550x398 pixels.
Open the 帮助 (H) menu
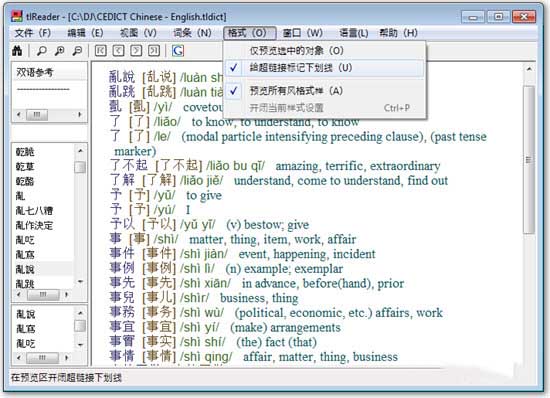click(398, 33)
